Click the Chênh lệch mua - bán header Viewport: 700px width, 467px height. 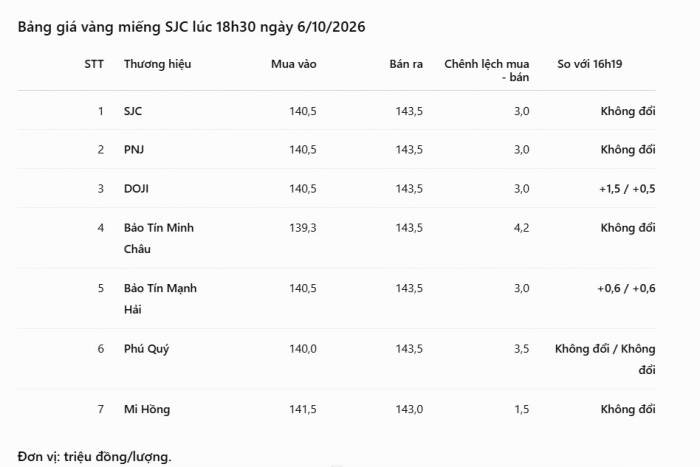point(487,71)
